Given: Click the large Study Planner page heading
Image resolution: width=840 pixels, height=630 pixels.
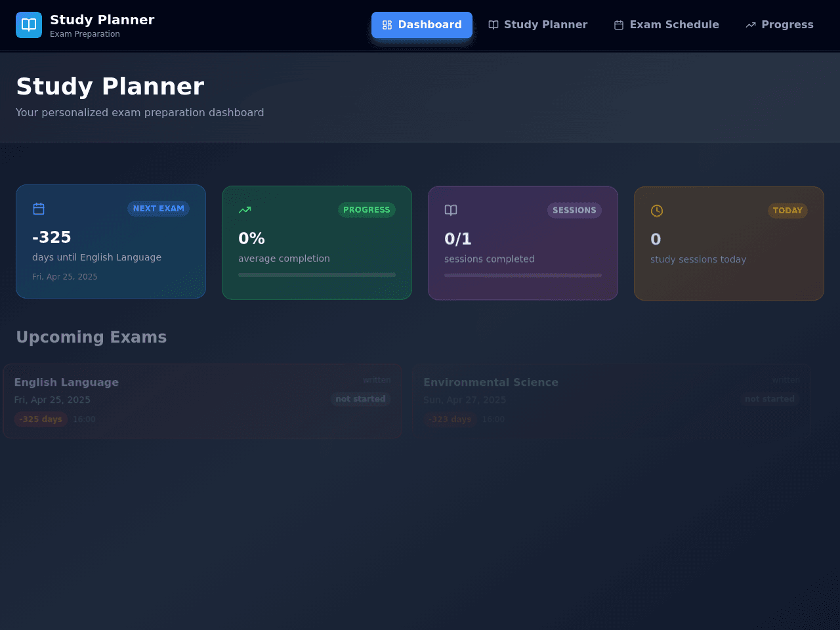Looking at the screenshot, I should tap(110, 86).
